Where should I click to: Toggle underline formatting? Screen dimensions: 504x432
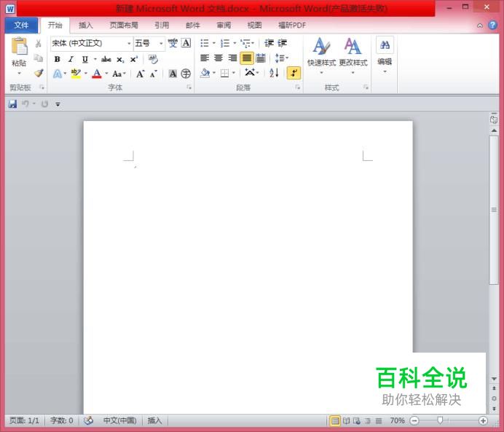pyautogui.click(x=85, y=59)
